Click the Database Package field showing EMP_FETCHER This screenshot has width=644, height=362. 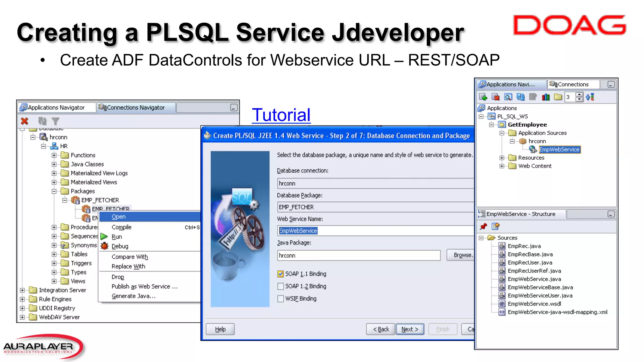click(x=375, y=207)
